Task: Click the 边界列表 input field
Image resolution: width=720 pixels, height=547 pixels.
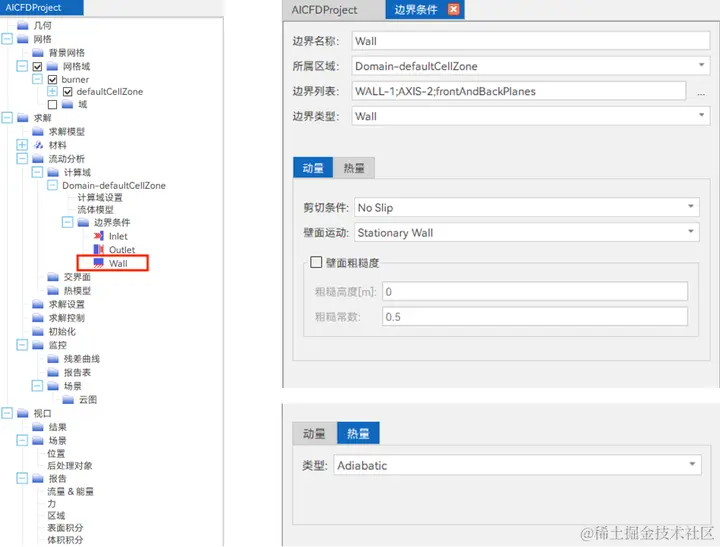Action: click(x=519, y=91)
